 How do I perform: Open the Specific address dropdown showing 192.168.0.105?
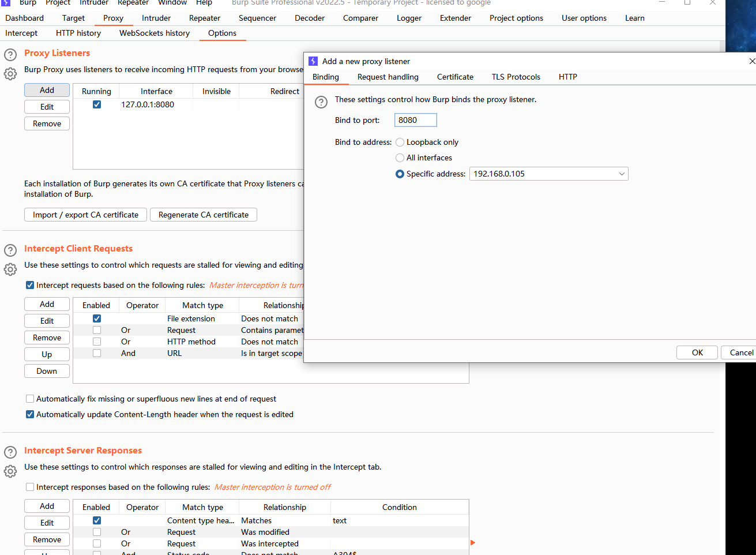[x=549, y=174]
